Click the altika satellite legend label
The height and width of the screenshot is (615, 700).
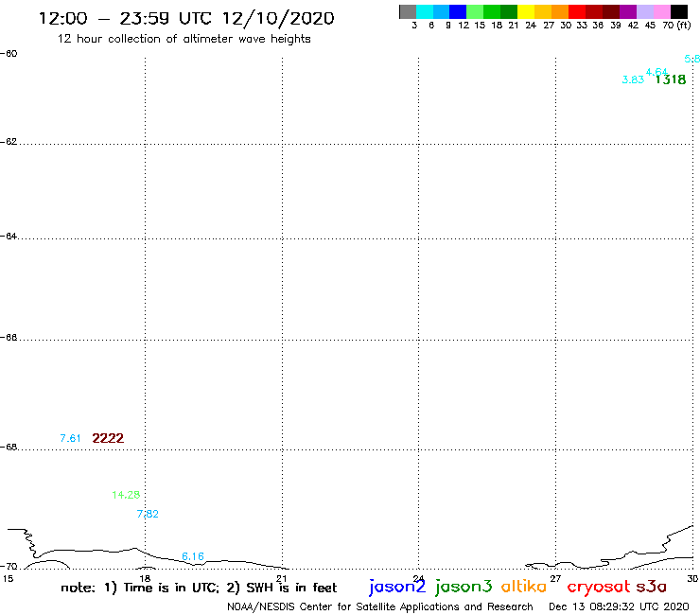(x=524, y=586)
